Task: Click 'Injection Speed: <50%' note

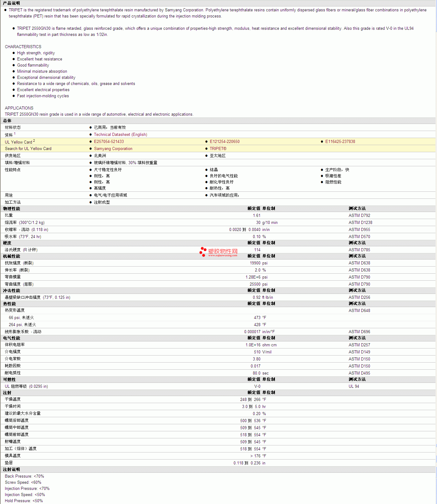Action: (25, 495)
